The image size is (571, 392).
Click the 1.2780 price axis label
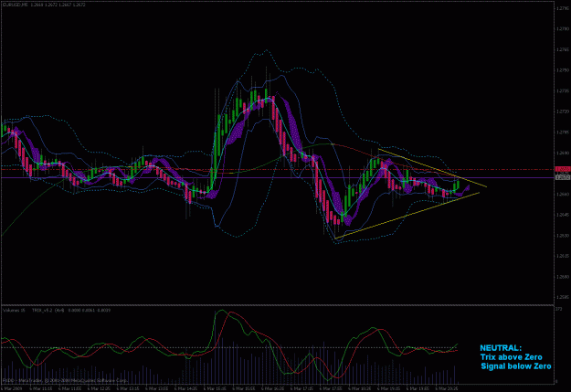[563, 28]
